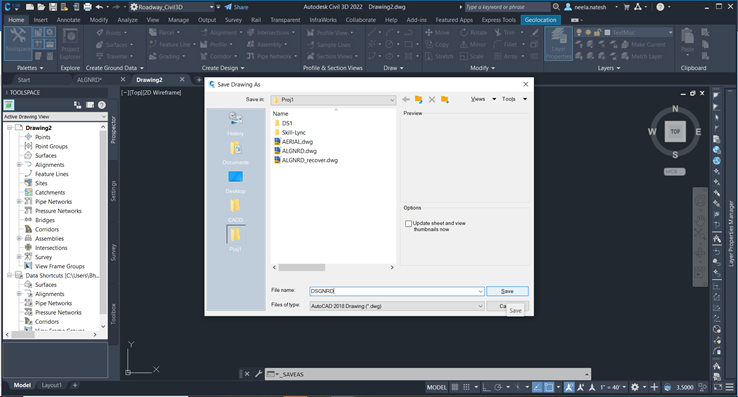Click the Layer Properties icon in the ribbon
The image size is (738, 397).
tap(558, 43)
